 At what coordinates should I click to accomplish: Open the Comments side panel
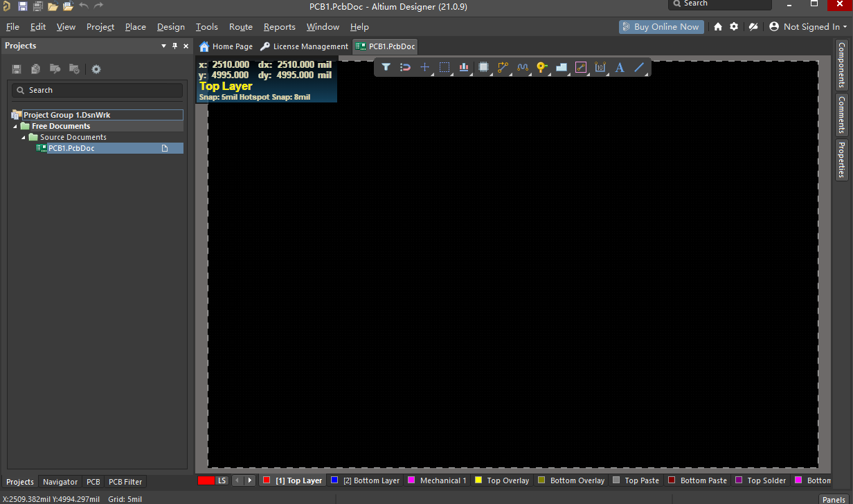[842, 114]
